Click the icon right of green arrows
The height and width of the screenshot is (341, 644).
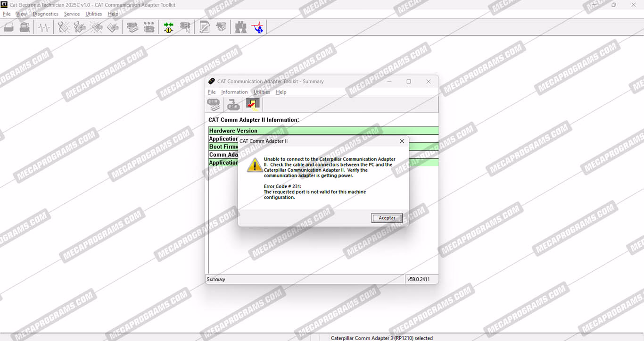185,27
